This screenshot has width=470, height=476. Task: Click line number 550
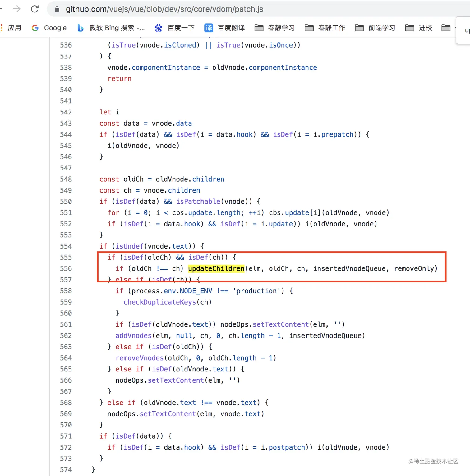pyautogui.click(x=66, y=202)
